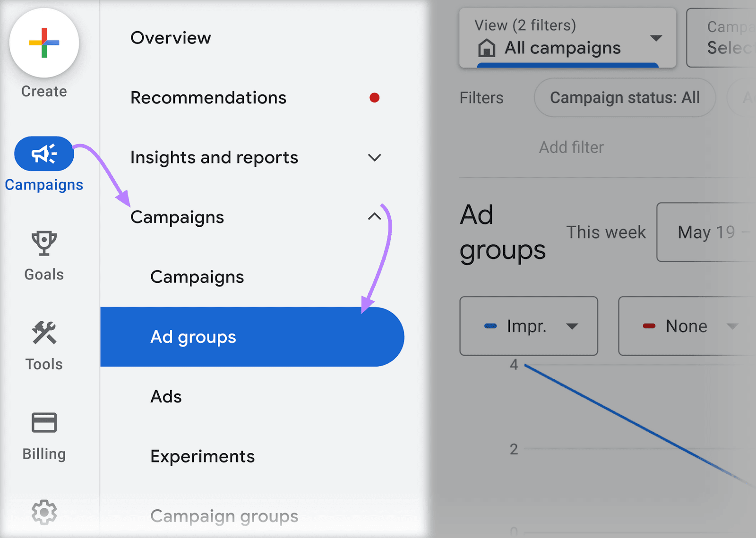756x538 pixels.
Task: Click the settings gear icon
Action: 43,512
